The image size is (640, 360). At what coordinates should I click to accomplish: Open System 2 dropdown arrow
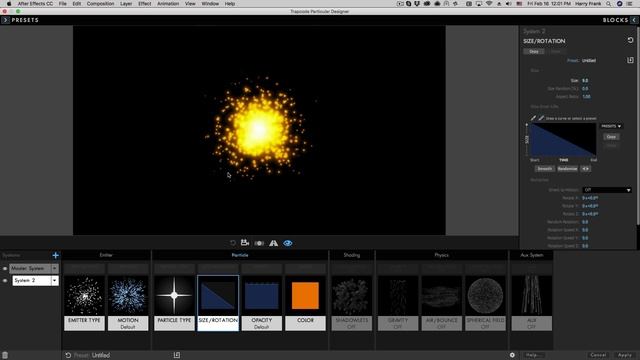(54, 281)
